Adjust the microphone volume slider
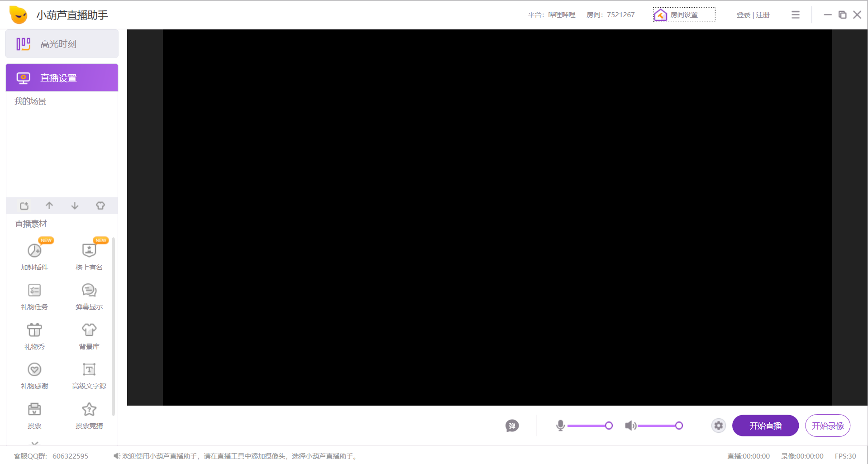 pyautogui.click(x=590, y=426)
